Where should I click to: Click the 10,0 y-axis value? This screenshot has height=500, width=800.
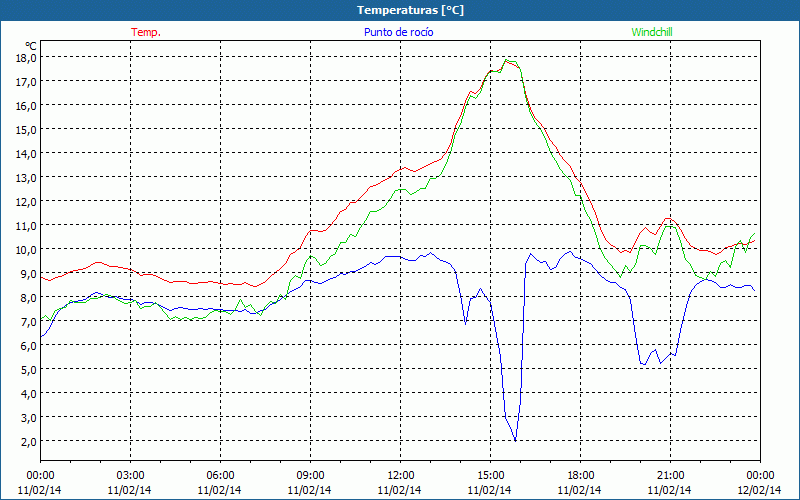pos(26,249)
